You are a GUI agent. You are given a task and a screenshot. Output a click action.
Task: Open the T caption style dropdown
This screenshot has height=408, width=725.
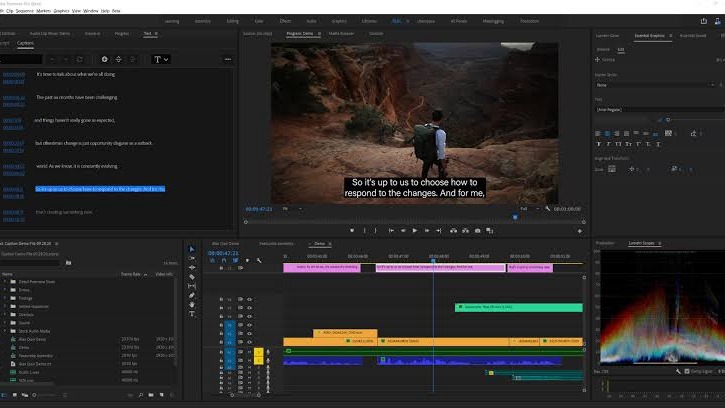(161, 59)
